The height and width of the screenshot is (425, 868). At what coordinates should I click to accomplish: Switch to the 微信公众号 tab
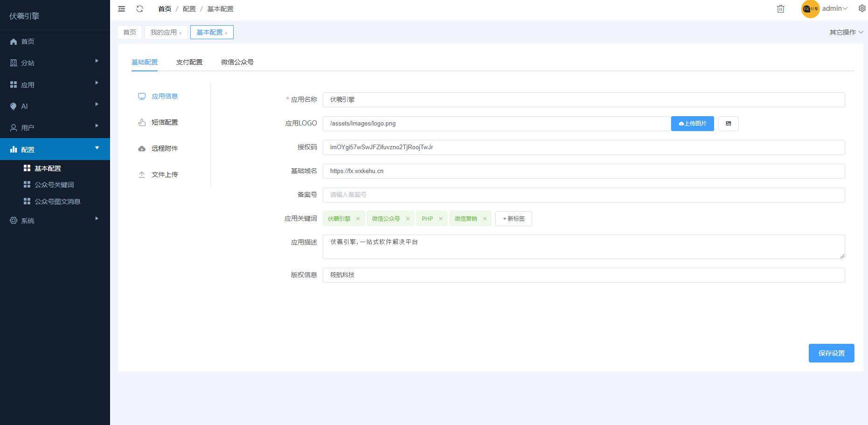point(237,62)
